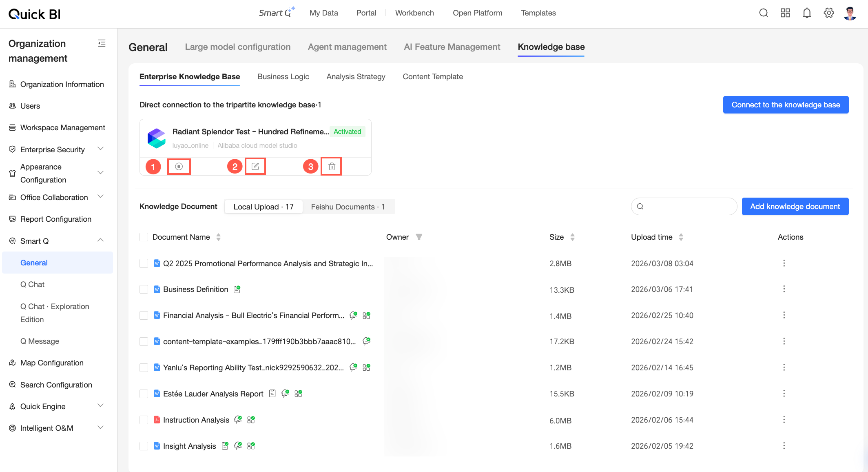Open user avatar menu
The image size is (868, 472).
[850, 13]
